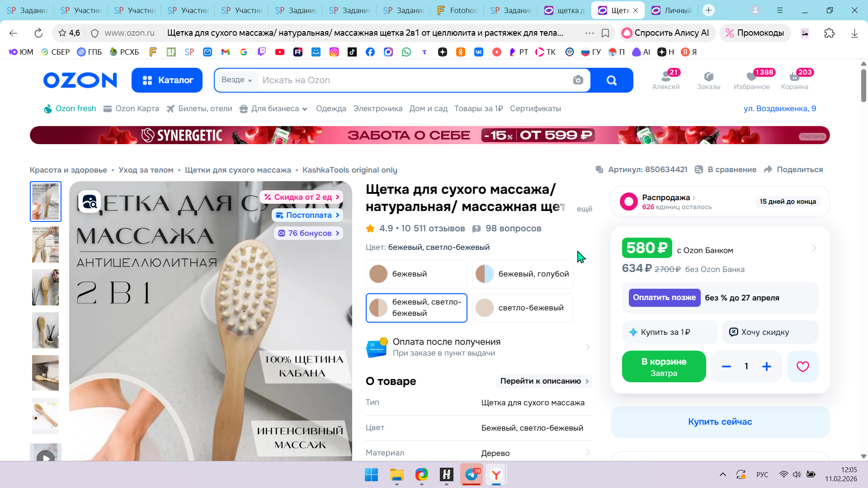Click the blue search magnifier button
Image resolution: width=868 pixels, height=488 pixels.
(611, 80)
